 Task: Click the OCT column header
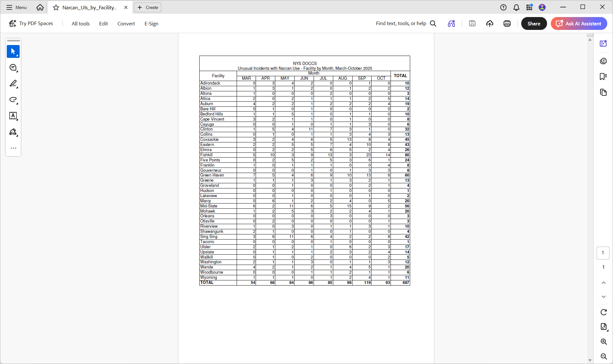click(x=381, y=78)
